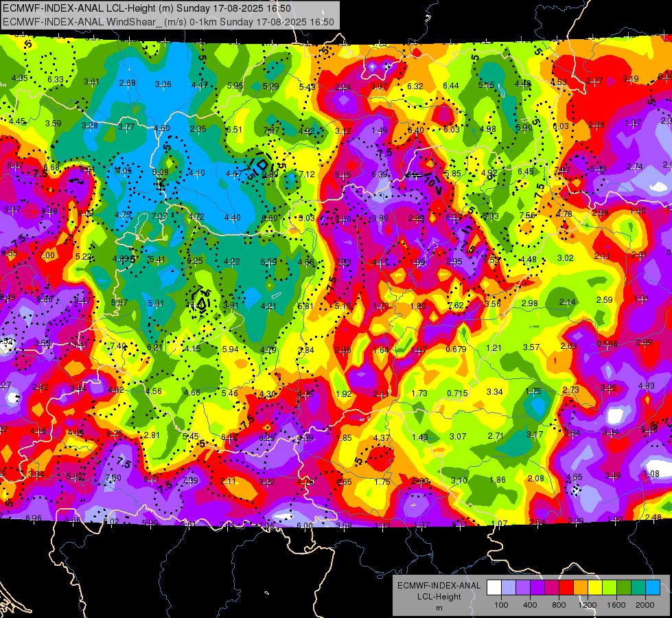Click the grid value 2.35
This screenshot has width=672, height=618.
198,128
